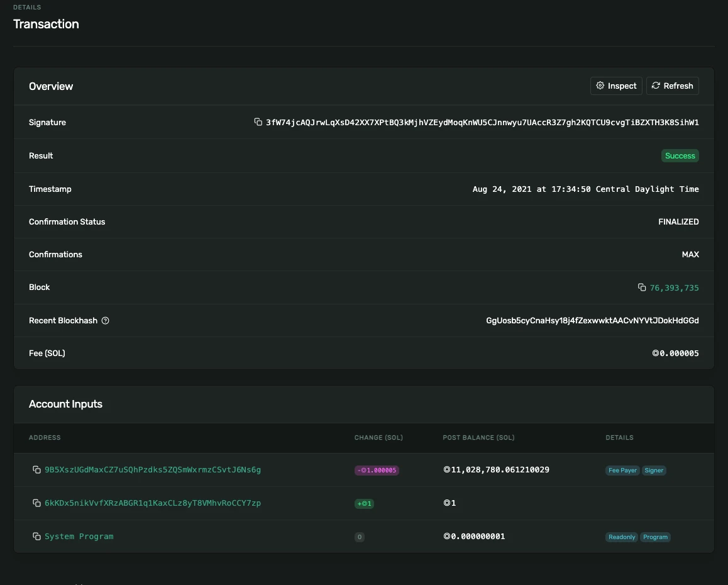Click the Readonly badge
The width and height of the screenshot is (728, 585).
click(622, 537)
